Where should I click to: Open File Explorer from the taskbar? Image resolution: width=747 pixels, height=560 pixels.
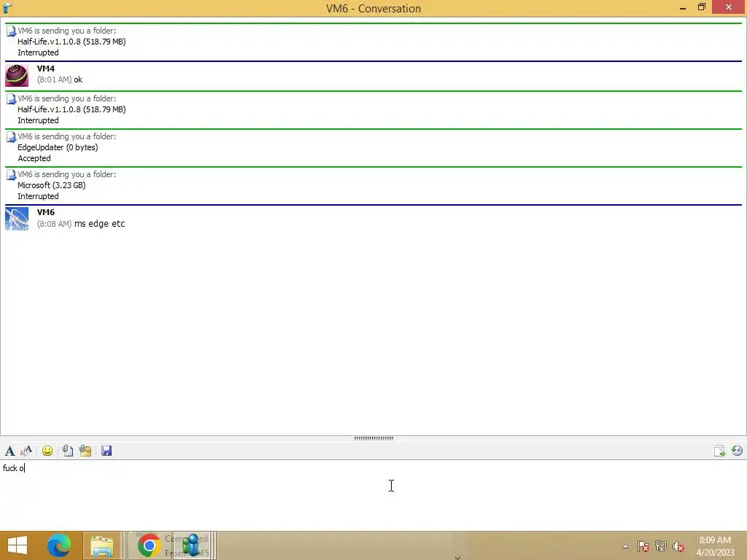102,545
